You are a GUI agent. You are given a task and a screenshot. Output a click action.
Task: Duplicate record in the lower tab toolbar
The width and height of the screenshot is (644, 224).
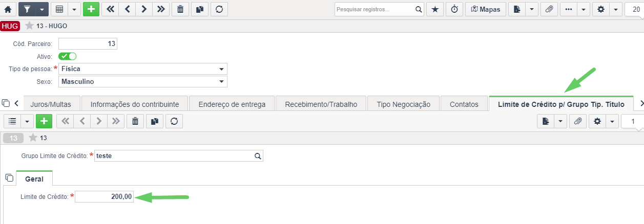[155, 121]
